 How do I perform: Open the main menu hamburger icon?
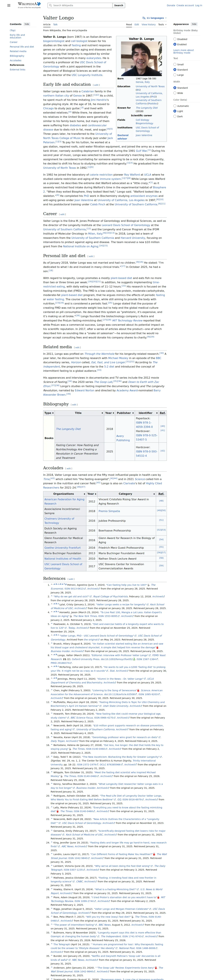(9, 5)
